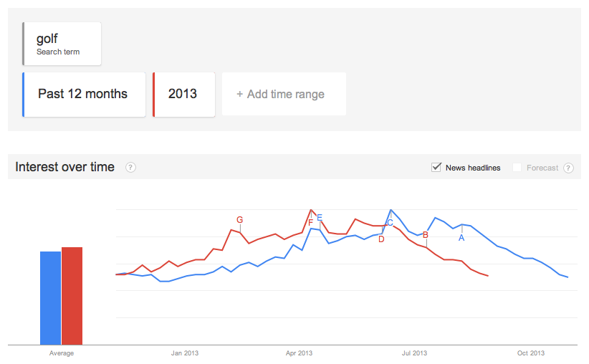Open news headline marker D
Viewport: 589px width, 364px height.
[381, 239]
